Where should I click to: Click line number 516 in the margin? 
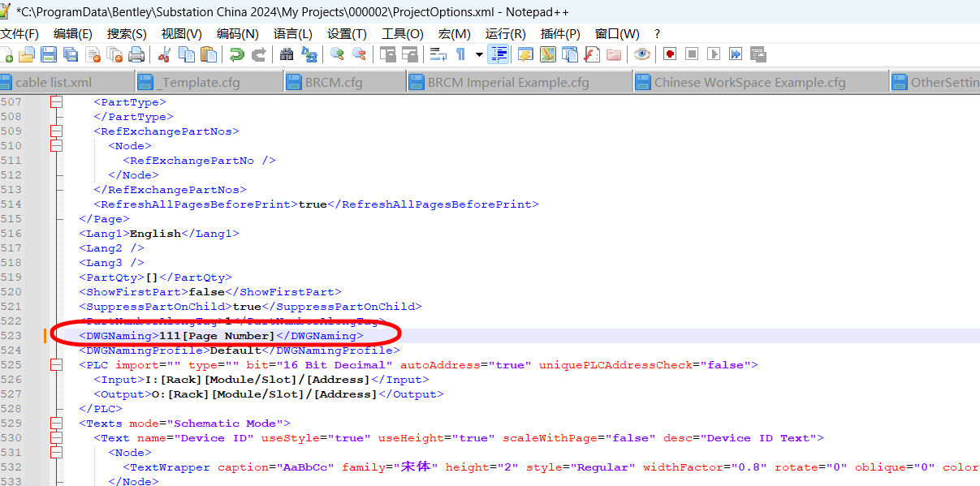tap(11, 234)
